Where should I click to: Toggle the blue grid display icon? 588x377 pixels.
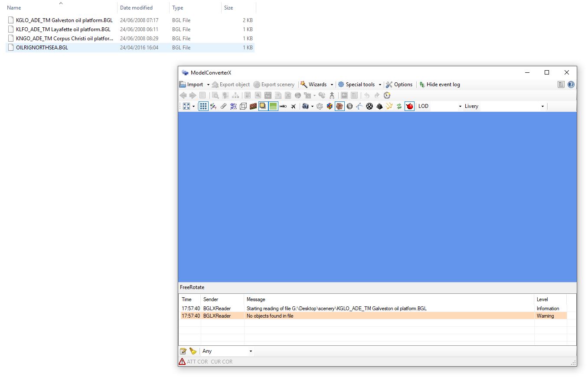pos(203,106)
